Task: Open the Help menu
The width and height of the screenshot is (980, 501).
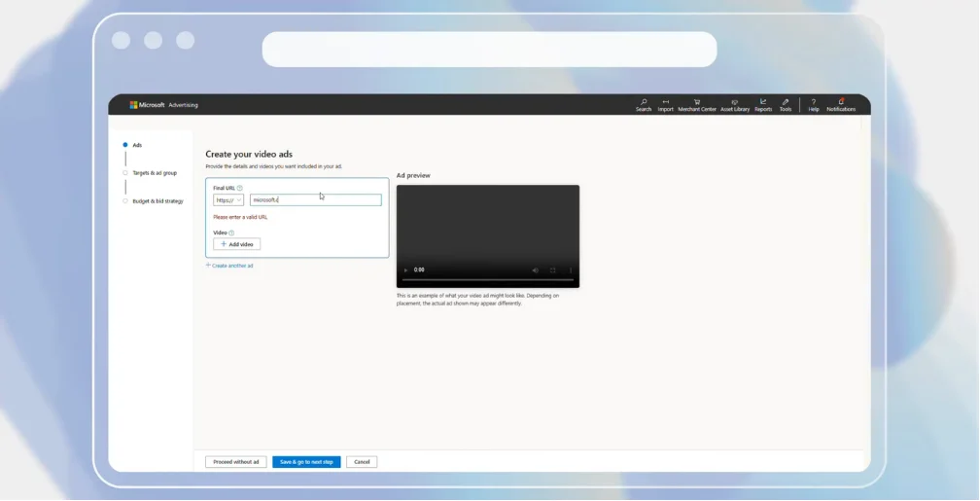Action: (x=813, y=105)
